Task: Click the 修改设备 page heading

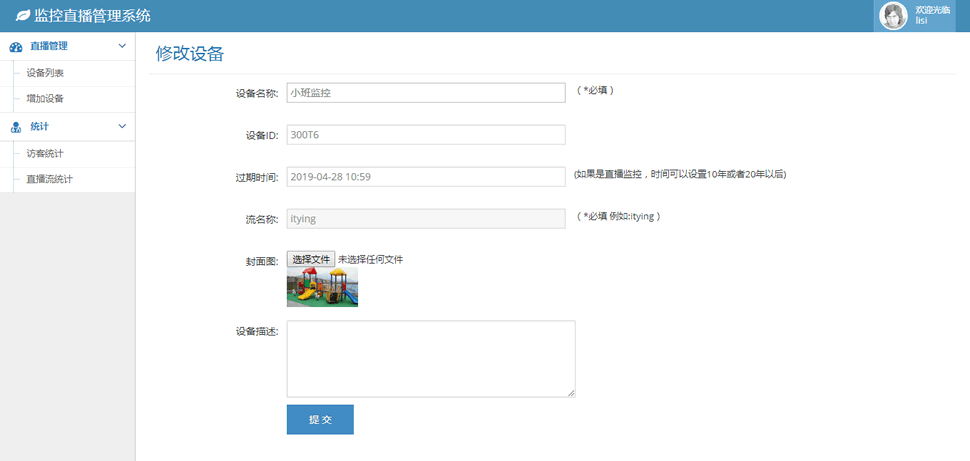Action: pyautogui.click(x=189, y=54)
